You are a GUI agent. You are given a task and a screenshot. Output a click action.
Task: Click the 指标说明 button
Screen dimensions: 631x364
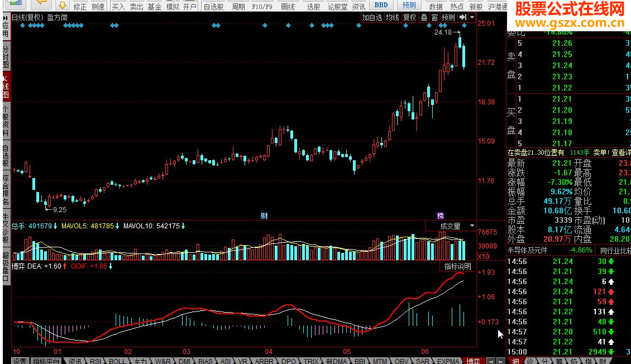(457, 266)
